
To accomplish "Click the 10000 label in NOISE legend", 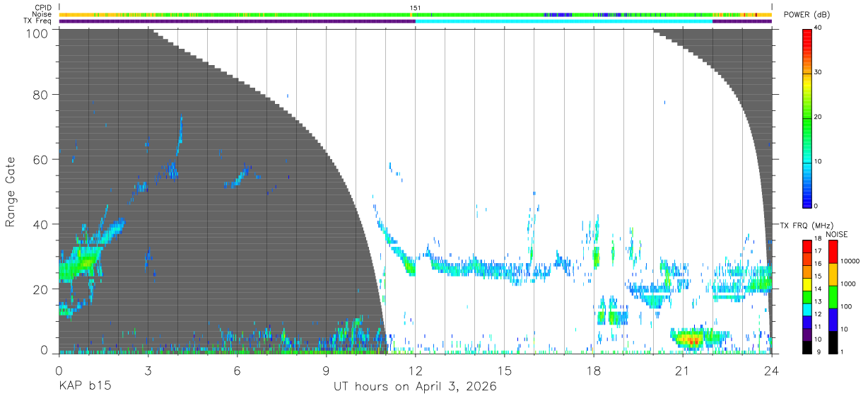I will click(x=850, y=262).
